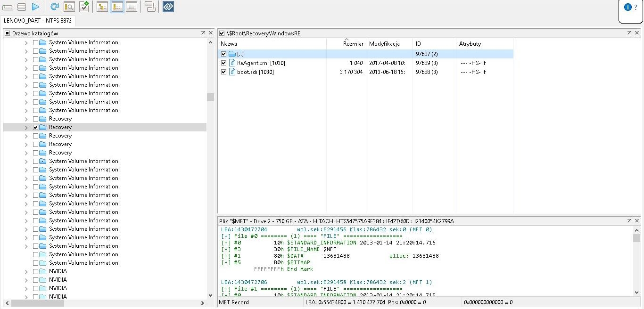This screenshot has height=309, width=644.
Task: Maximize the Plik "$MFT" panel
Action: pyautogui.click(x=629, y=220)
